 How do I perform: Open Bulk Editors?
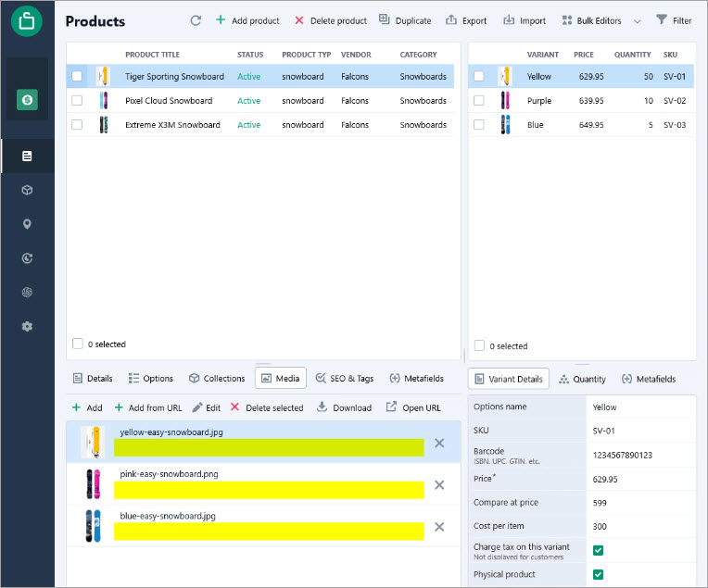(591, 20)
